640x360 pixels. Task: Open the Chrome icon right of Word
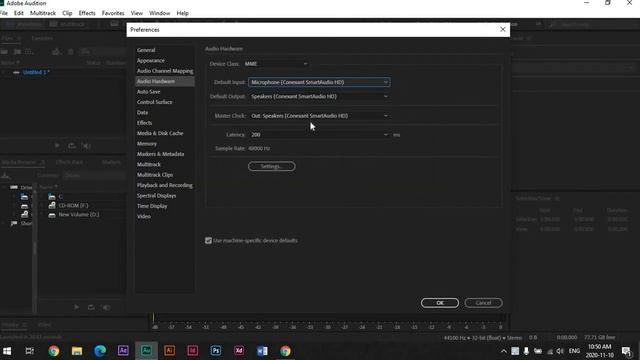coord(285,351)
